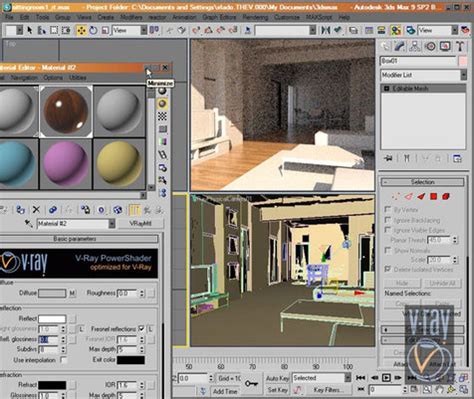Enable Ignore Visible Edges checkbox
This screenshot has width=474, height=399.
tap(388, 230)
